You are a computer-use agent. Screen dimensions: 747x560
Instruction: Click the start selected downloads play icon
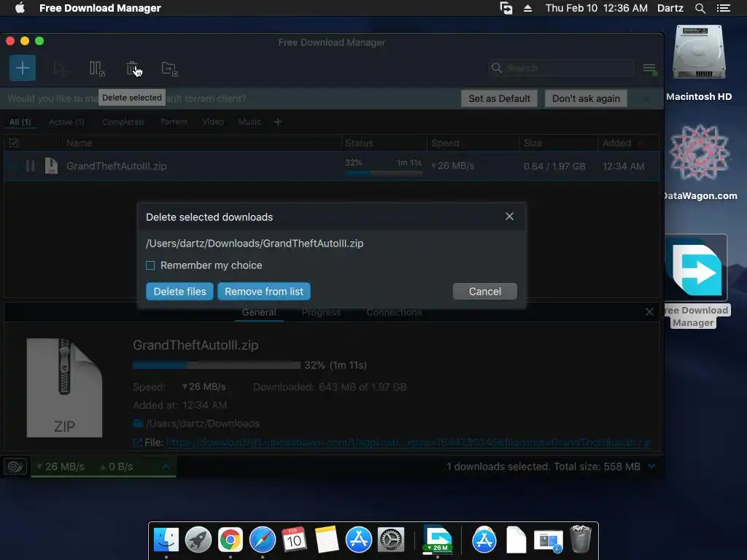coord(60,69)
